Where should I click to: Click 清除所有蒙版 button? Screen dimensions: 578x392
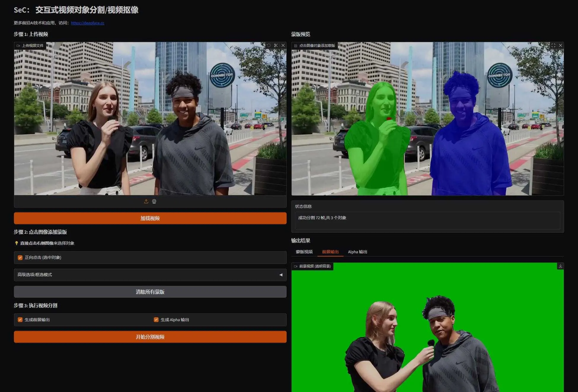[x=150, y=292]
